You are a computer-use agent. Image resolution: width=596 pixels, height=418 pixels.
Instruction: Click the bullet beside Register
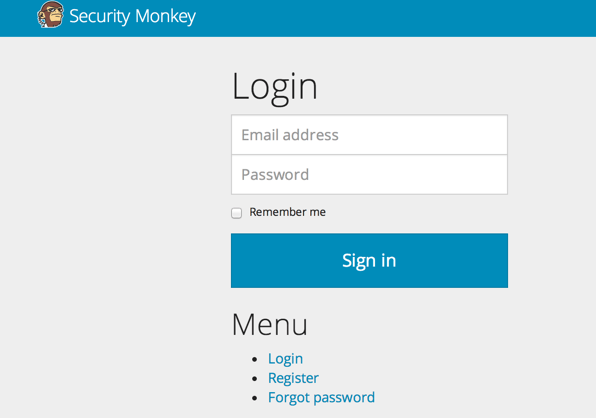coord(255,378)
